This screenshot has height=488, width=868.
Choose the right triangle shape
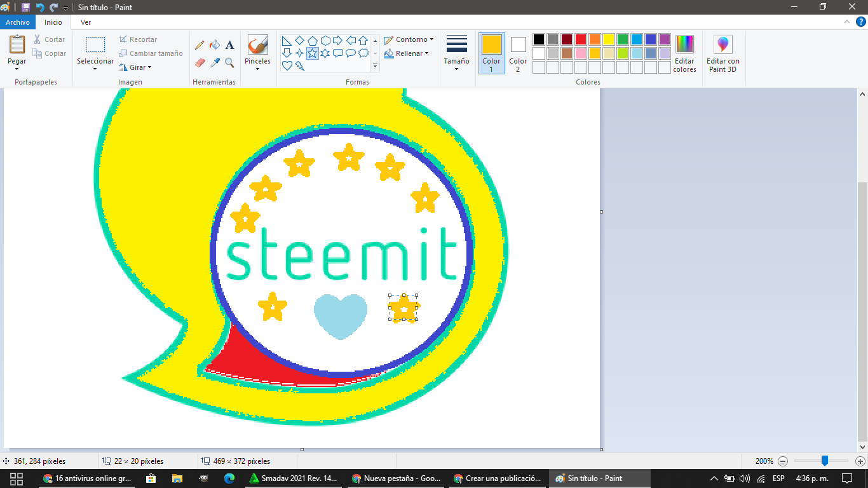pos(287,41)
